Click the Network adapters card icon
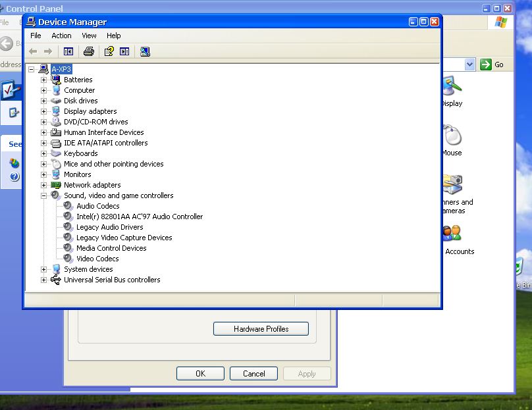 (x=56, y=185)
